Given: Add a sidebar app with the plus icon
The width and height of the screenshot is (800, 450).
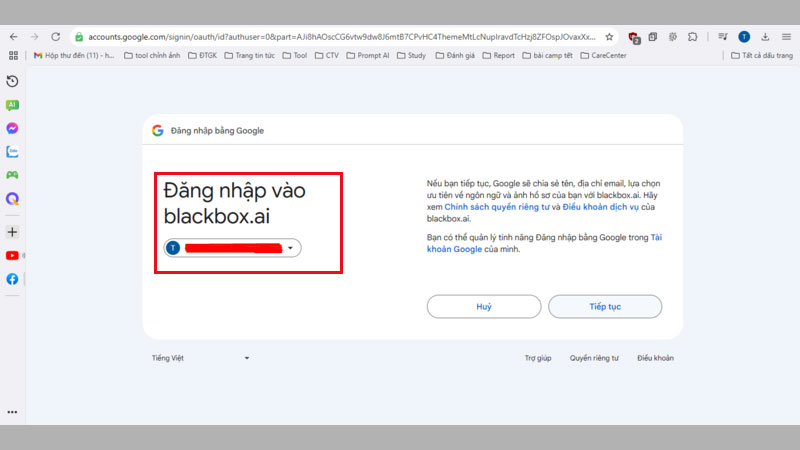Looking at the screenshot, I should point(12,232).
